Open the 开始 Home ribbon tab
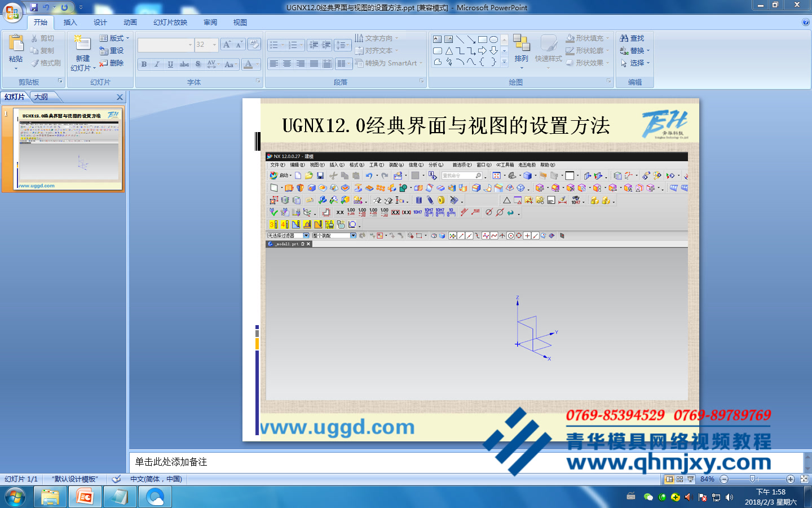 [x=41, y=23]
